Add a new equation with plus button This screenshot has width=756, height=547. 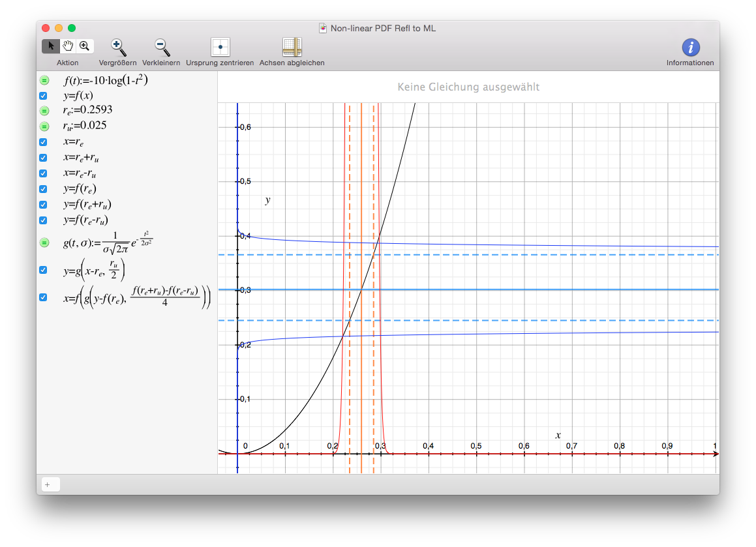click(x=50, y=484)
